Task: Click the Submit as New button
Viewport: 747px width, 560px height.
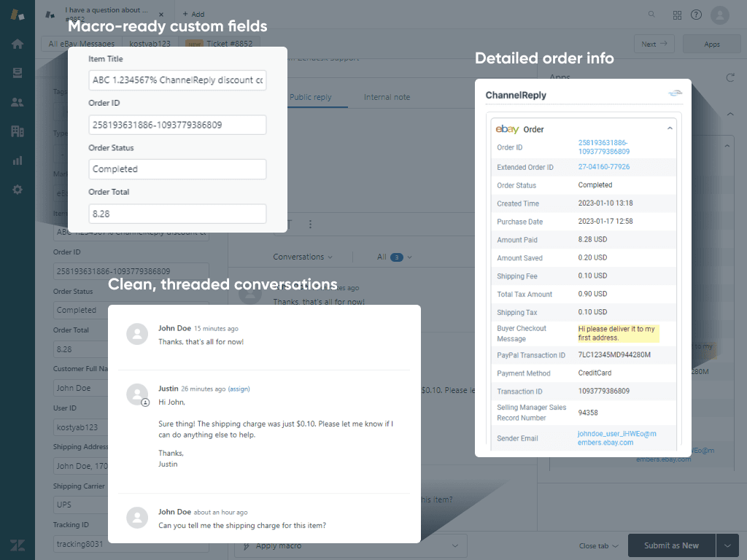Action: [x=671, y=545]
